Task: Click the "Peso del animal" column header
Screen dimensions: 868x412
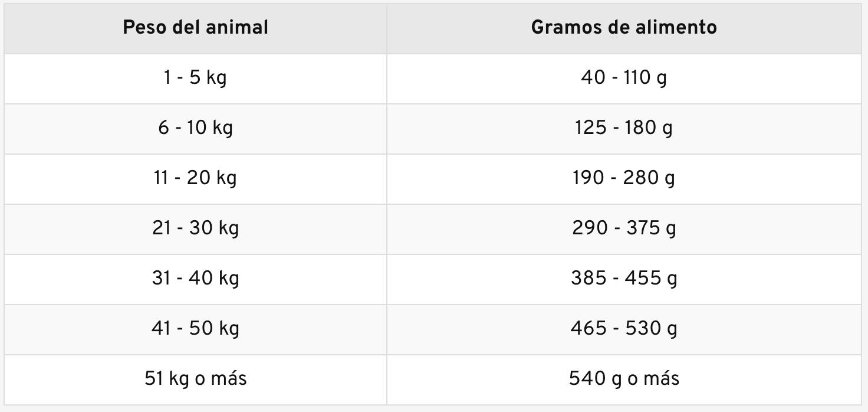Action: tap(195, 28)
